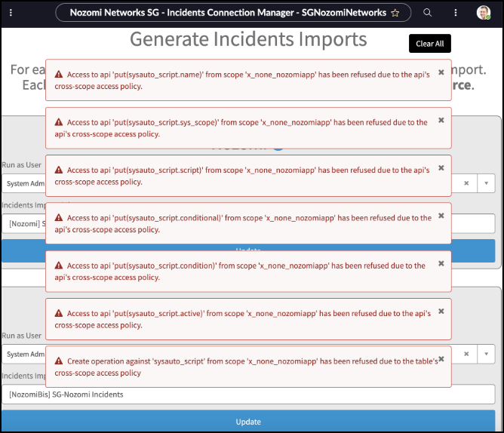This screenshot has height=433, width=504.
Task: Click the warning icon of the sysauto_script.active alert
Action: [x=59, y=313]
